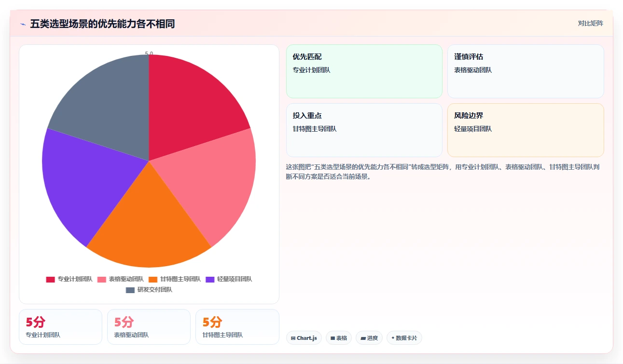Click the 数据卡片 chip icon

[x=393, y=338]
